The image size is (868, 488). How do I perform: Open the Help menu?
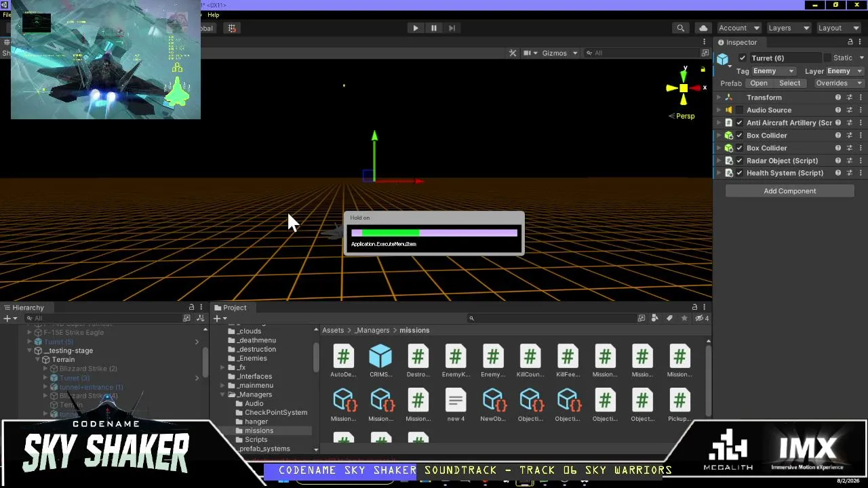(214, 14)
